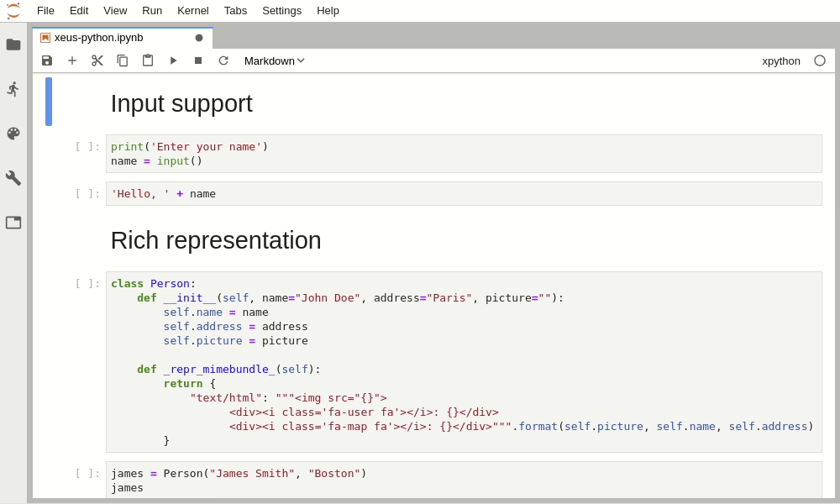Interrupt the kernel with the stop icon
Viewport: 840px width, 504px height.
[198, 60]
